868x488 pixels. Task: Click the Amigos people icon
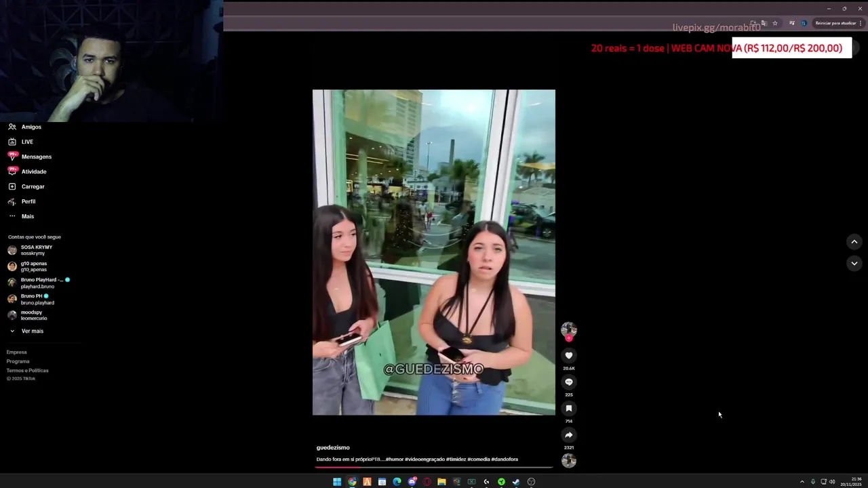click(12, 127)
